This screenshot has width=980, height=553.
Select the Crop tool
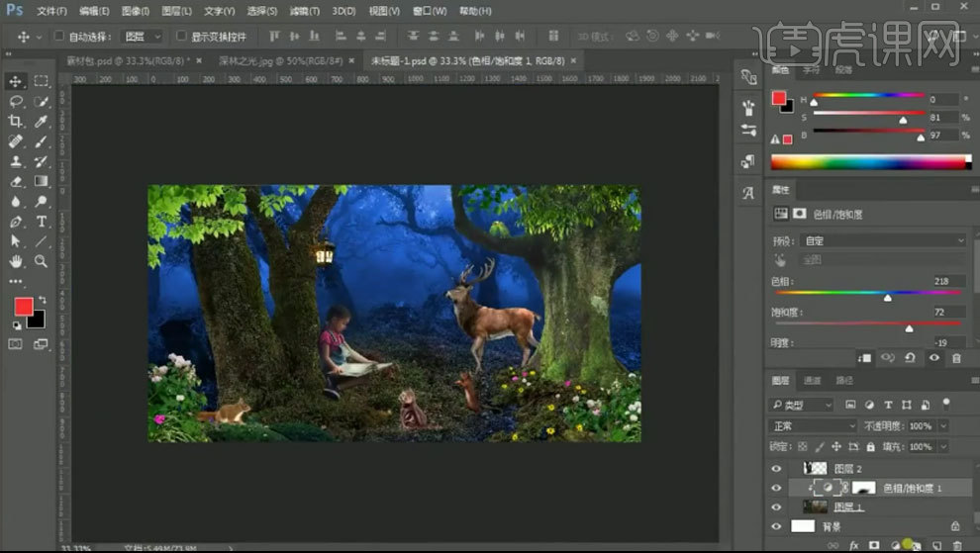click(x=16, y=122)
